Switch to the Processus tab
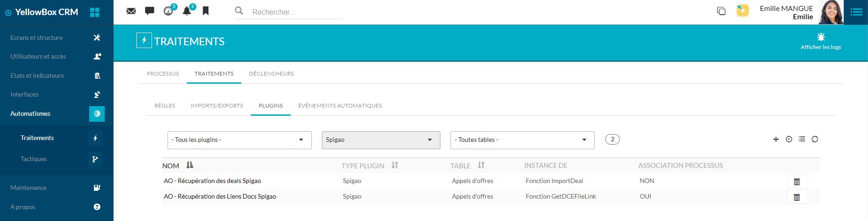The height and width of the screenshot is (221, 868). coord(163,74)
